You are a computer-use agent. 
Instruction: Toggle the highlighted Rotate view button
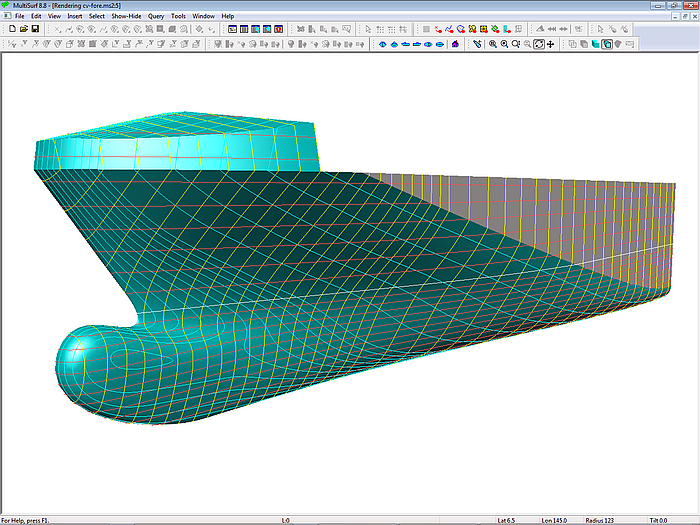click(538, 44)
